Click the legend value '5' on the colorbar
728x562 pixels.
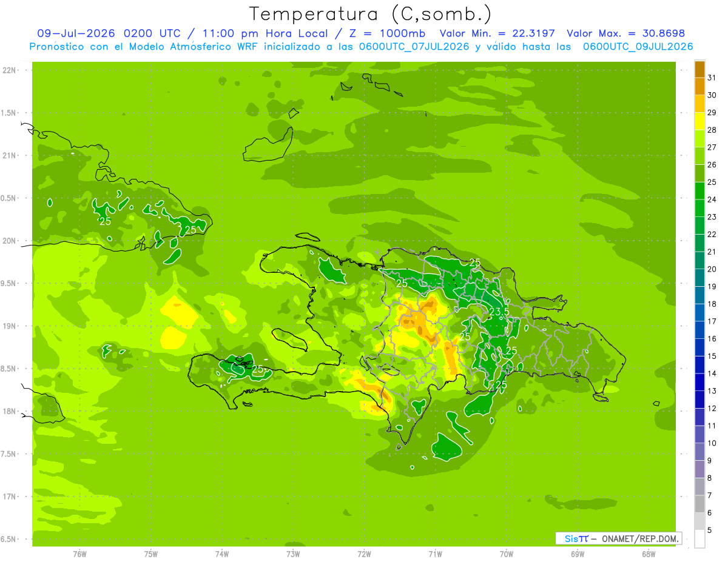pos(710,530)
